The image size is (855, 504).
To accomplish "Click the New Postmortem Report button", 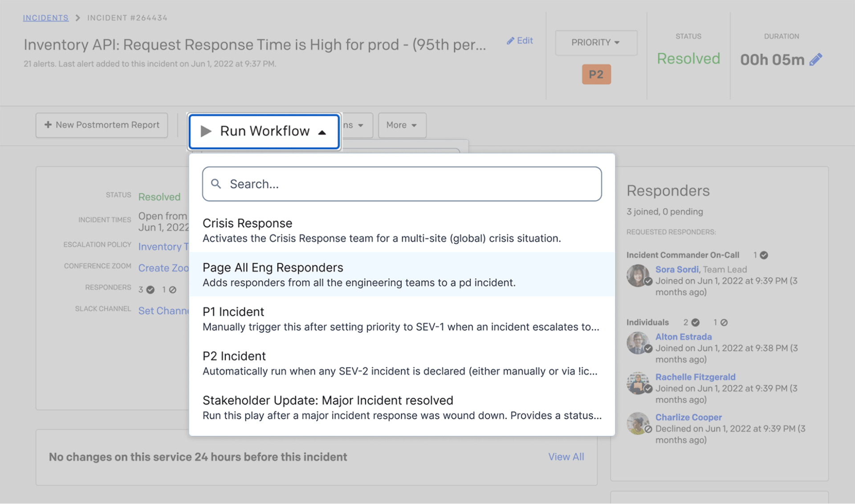I will 102,125.
